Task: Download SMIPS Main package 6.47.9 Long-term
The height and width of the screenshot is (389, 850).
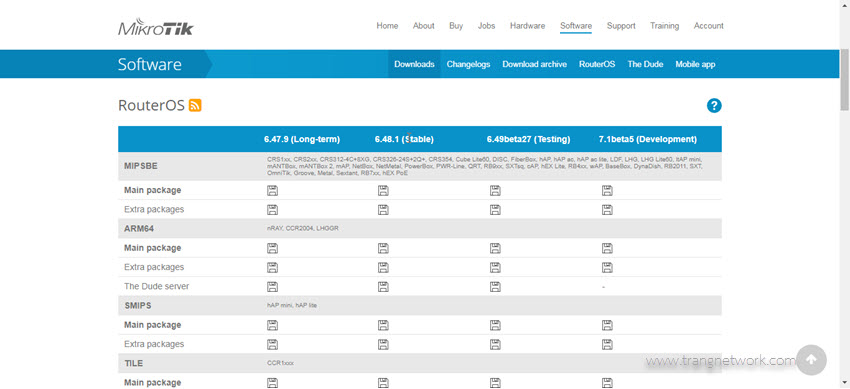Action: point(272,325)
